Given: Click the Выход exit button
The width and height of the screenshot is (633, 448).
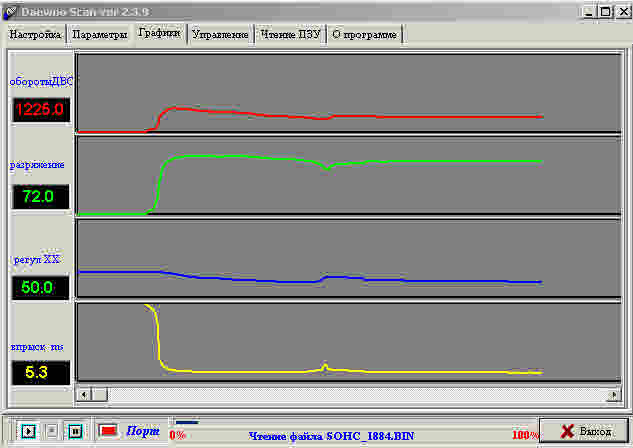Looking at the screenshot, I should 584,431.
